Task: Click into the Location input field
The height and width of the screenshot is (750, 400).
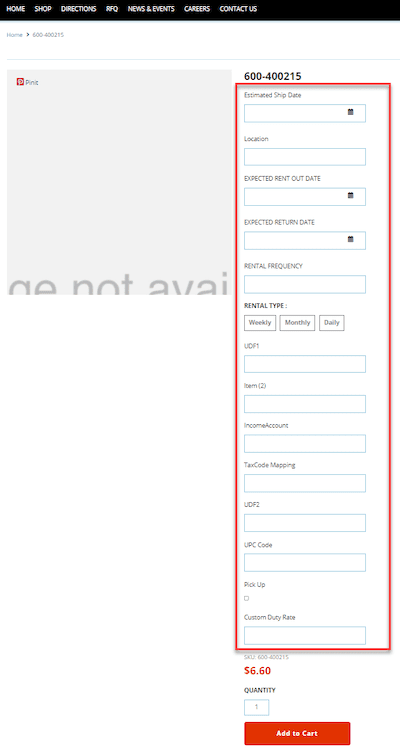Action: pyautogui.click(x=305, y=157)
